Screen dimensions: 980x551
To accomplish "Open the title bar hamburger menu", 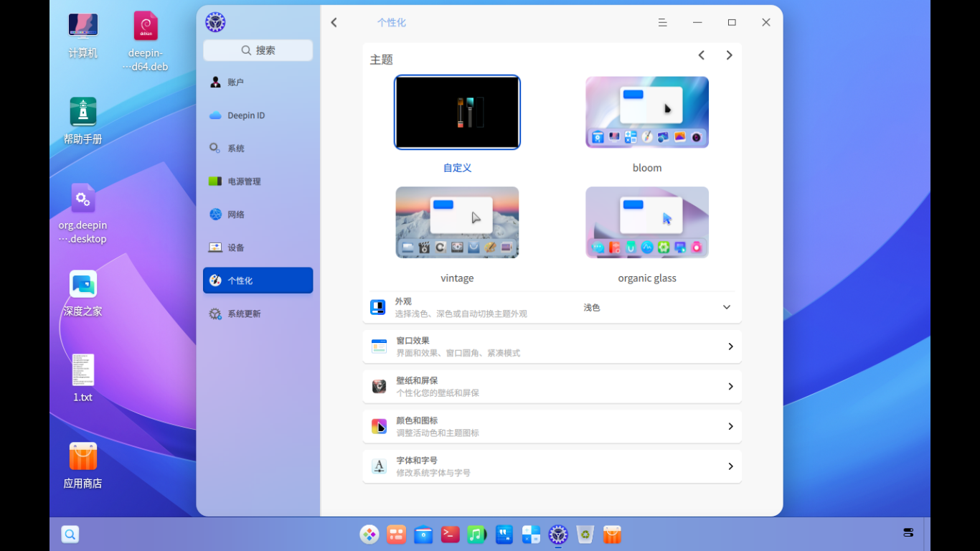I will click(x=662, y=22).
